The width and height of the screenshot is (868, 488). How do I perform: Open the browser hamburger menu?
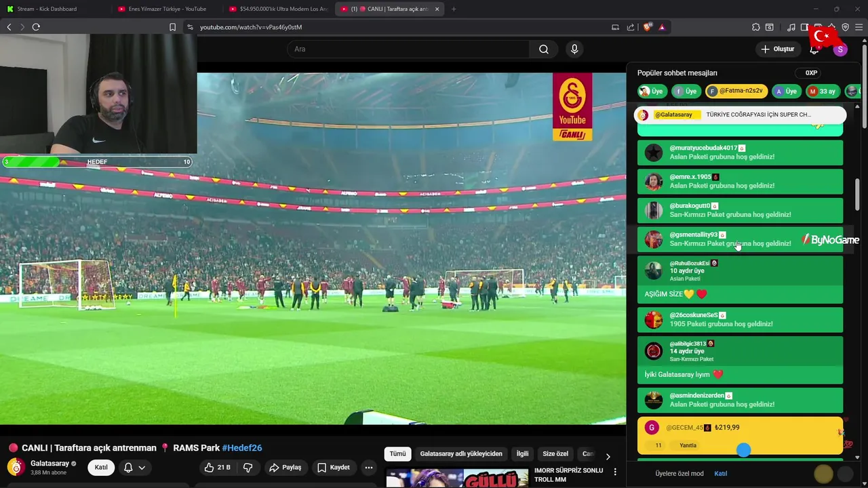[859, 27]
